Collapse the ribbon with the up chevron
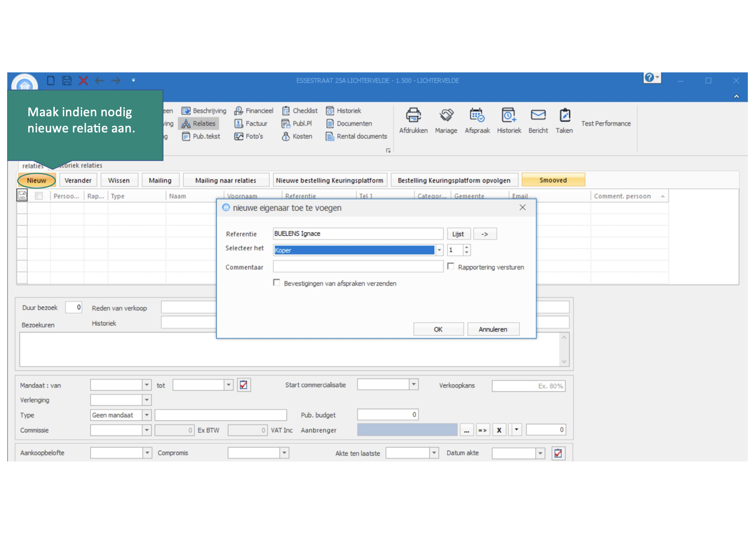756x535 pixels. coord(736,96)
